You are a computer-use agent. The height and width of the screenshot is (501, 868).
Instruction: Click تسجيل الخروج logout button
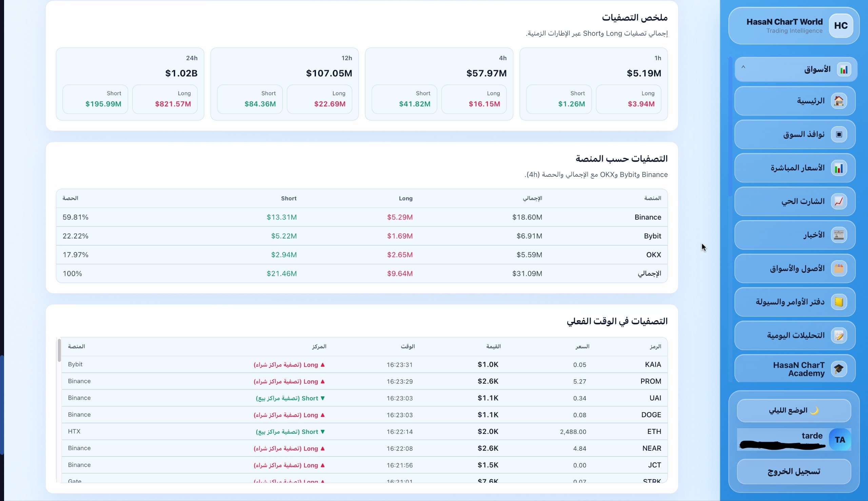click(794, 471)
